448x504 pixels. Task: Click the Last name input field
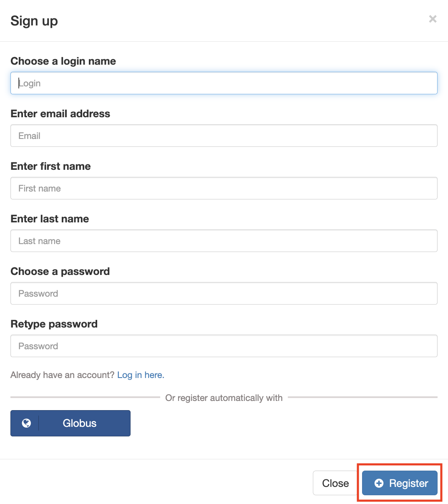224,241
